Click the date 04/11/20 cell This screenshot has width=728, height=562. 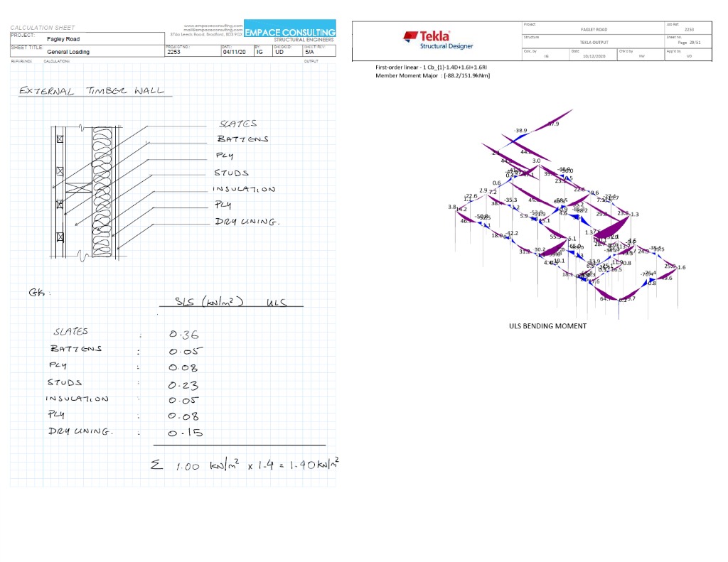click(237, 51)
